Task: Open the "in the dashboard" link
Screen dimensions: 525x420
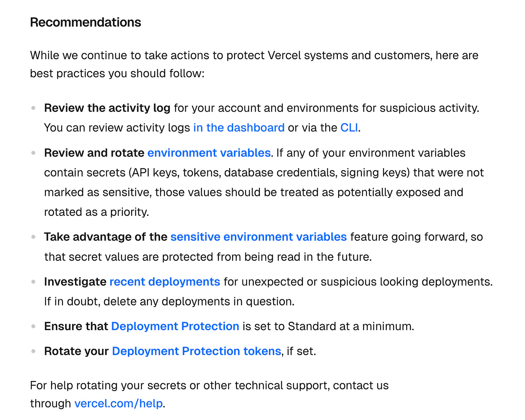Action: coord(239,128)
